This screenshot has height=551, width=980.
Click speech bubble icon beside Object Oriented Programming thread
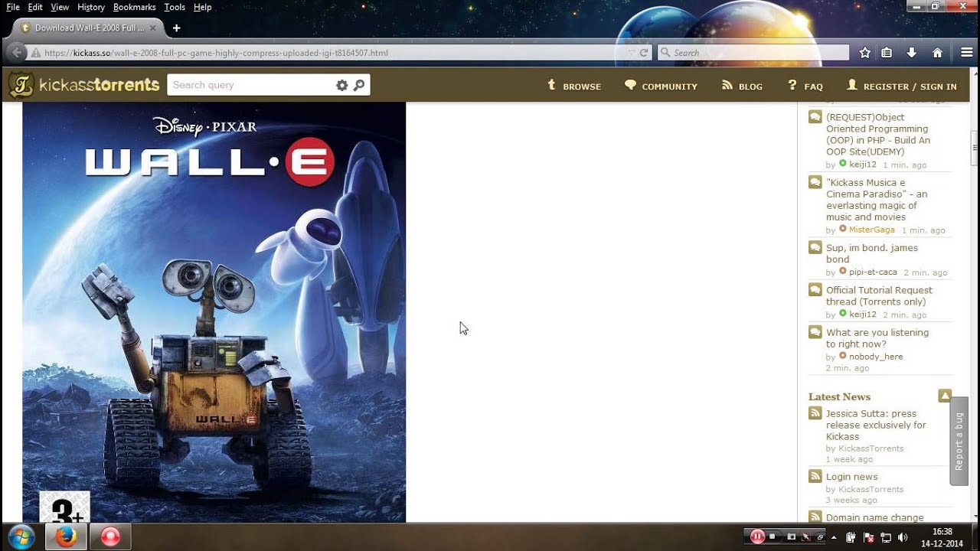(815, 117)
